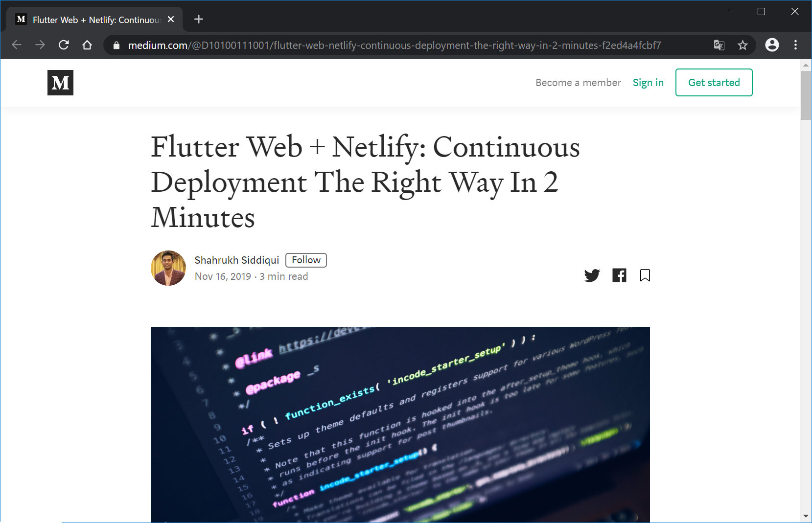
Task: Open Become a member link
Action: click(578, 83)
